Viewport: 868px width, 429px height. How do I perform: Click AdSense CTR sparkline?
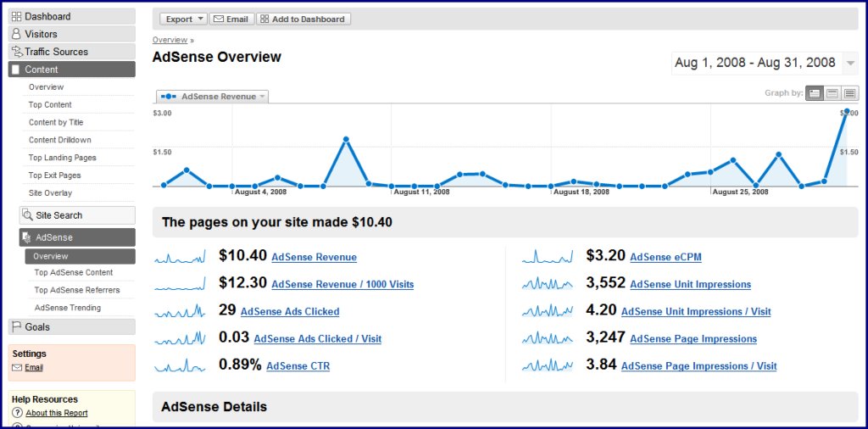(x=180, y=366)
